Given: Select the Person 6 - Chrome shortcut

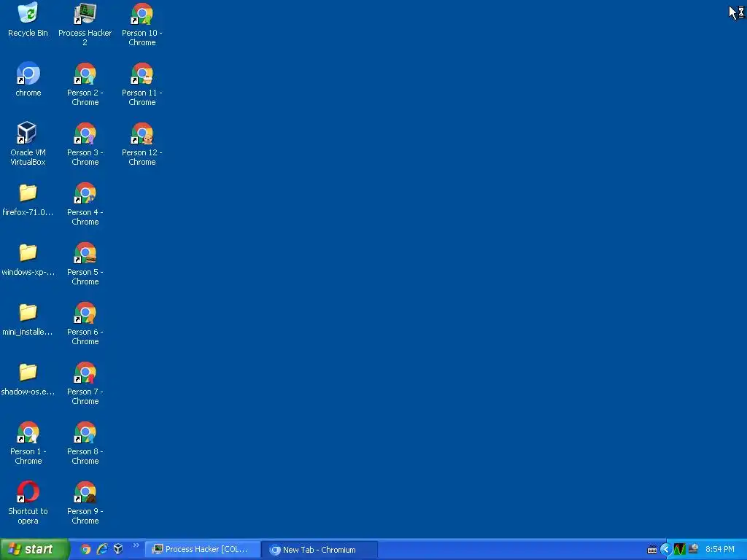Looking at the screenshot, I should 85,323.
